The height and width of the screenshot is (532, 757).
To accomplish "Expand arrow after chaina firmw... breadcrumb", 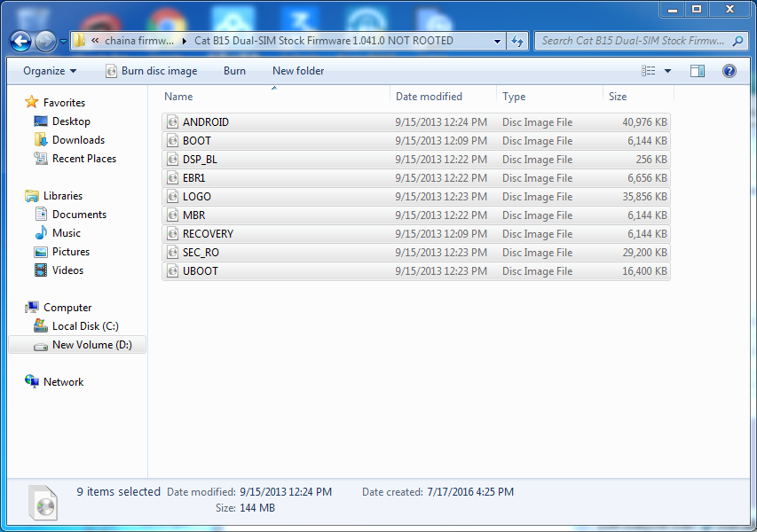I will point(185,41).
